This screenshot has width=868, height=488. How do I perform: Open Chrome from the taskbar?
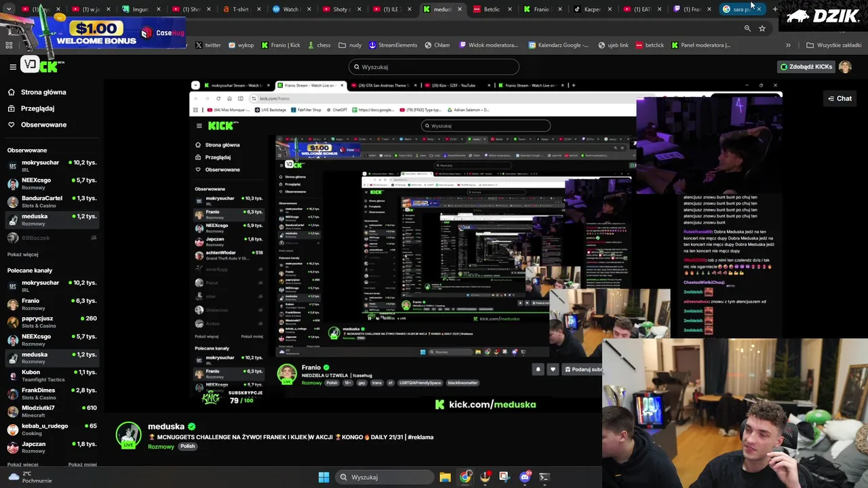[x=465, y=477]
